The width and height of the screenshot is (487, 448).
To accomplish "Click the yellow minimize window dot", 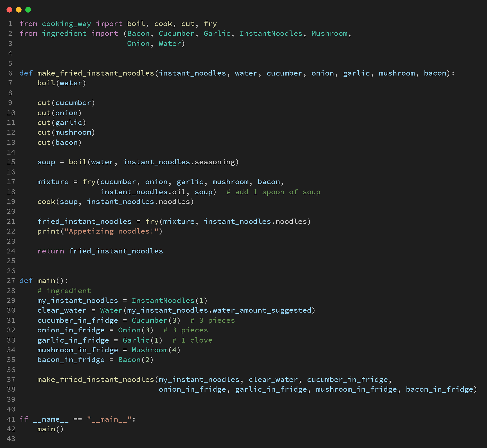I will [19, 10].
